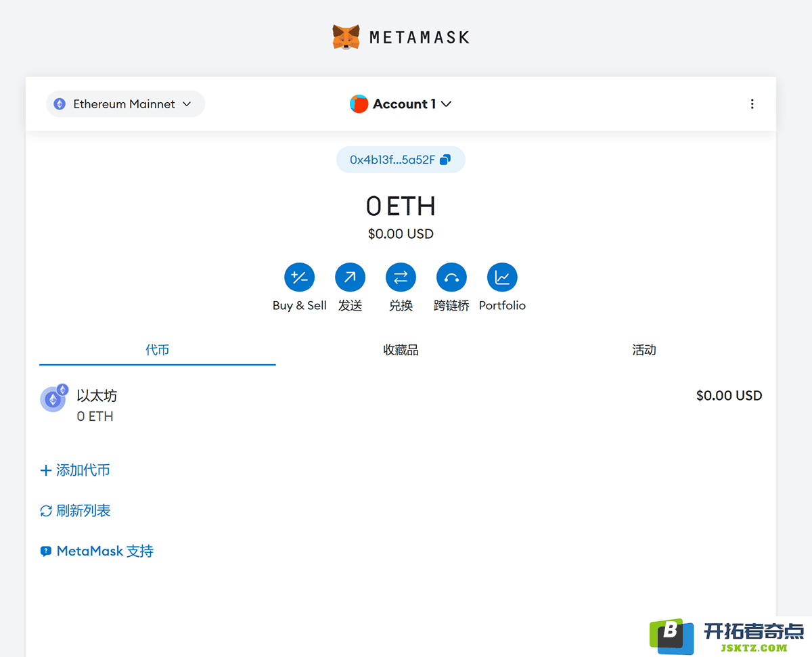Switch to the 收藏品 tab
812x657 pixels.
[401, 350]
